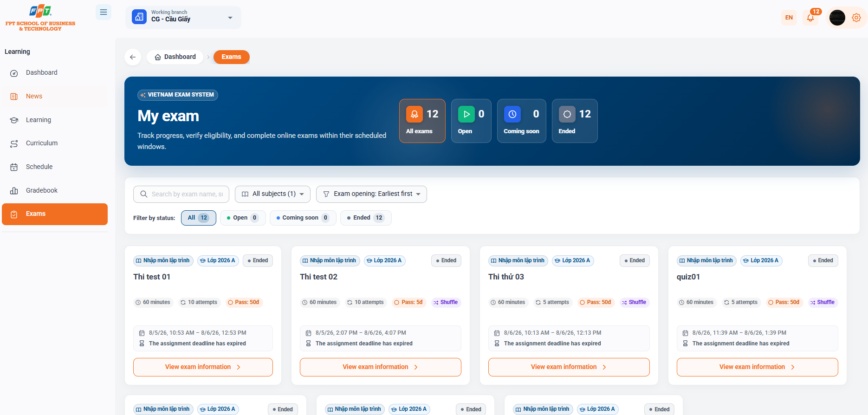Focus the Search by exam name field

click(x=181, y=194)
